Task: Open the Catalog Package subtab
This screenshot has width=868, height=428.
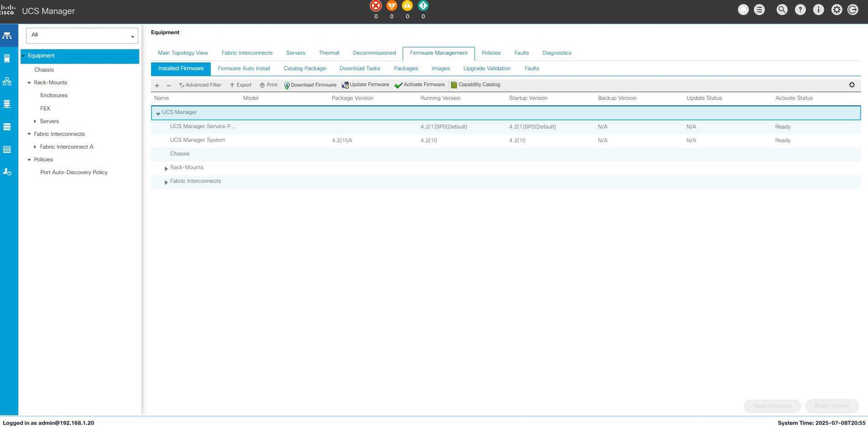Action: (x=305, y=68)
